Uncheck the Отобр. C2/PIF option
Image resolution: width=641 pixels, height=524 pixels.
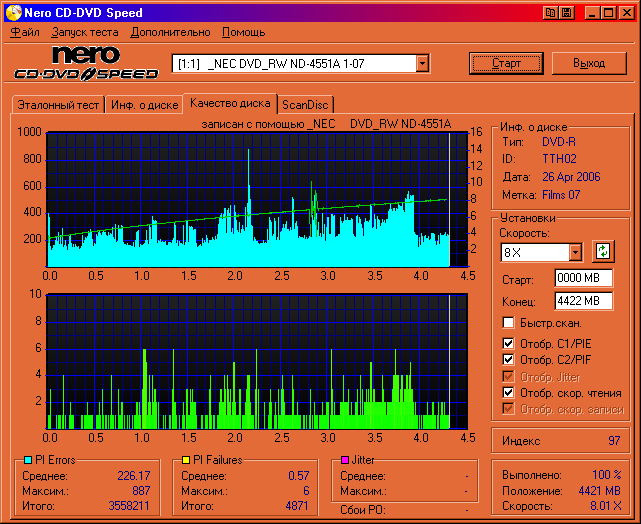pos(508,360)
